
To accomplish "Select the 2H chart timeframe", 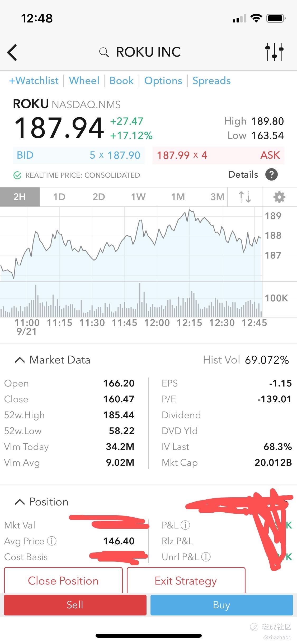I will point(20,197).
